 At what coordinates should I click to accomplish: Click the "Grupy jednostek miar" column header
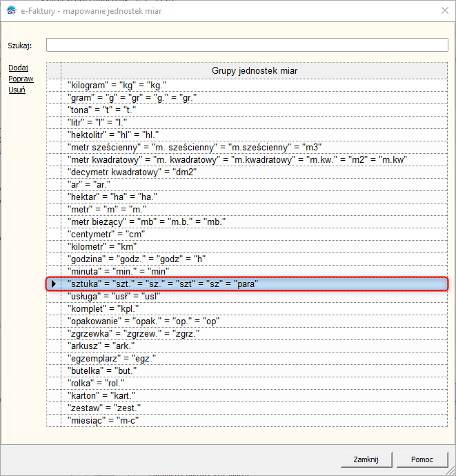point(255,71)
